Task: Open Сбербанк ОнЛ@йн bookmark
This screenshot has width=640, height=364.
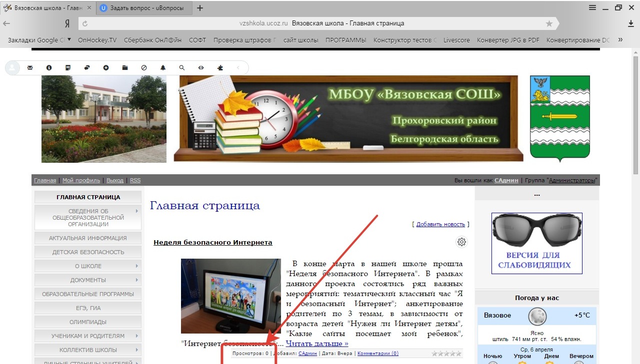Action: (152, 40)
